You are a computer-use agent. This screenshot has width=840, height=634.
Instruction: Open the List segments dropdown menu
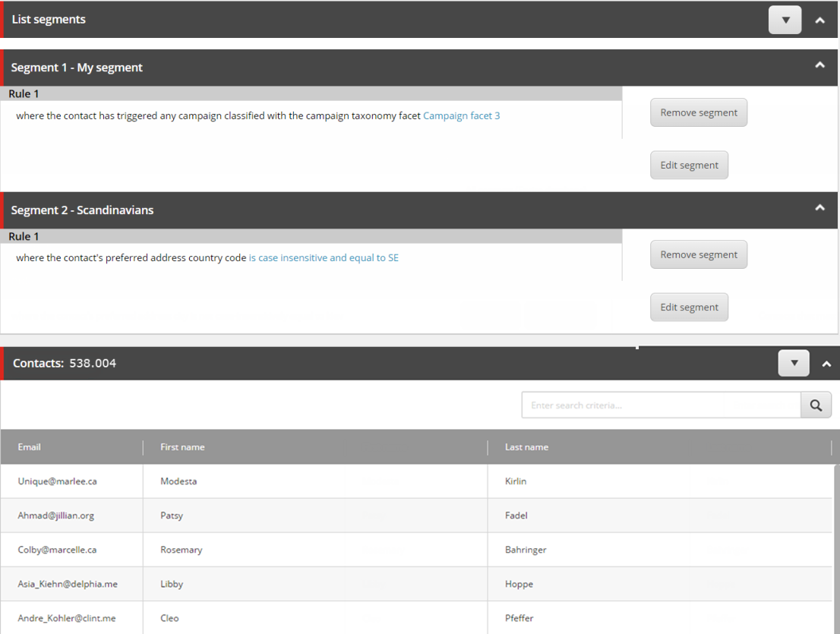pos(785,20)
